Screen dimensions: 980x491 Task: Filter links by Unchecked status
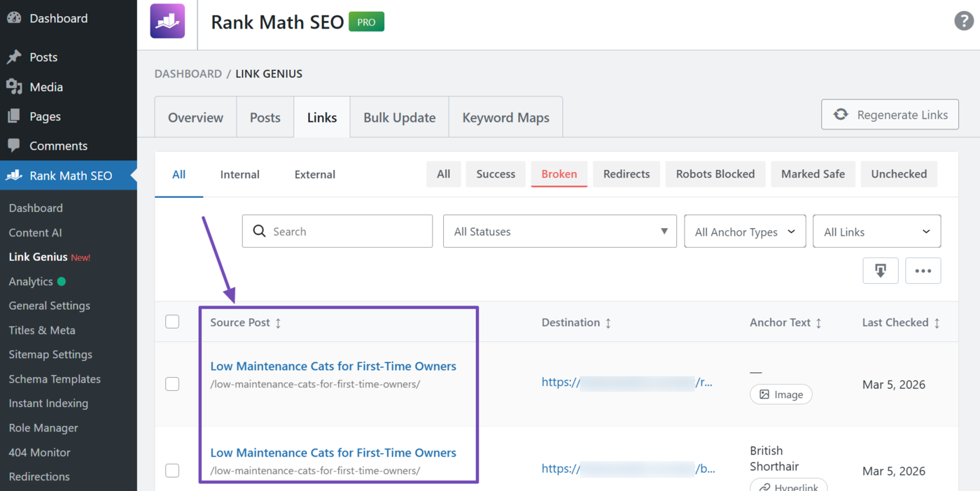coord(899,174)
